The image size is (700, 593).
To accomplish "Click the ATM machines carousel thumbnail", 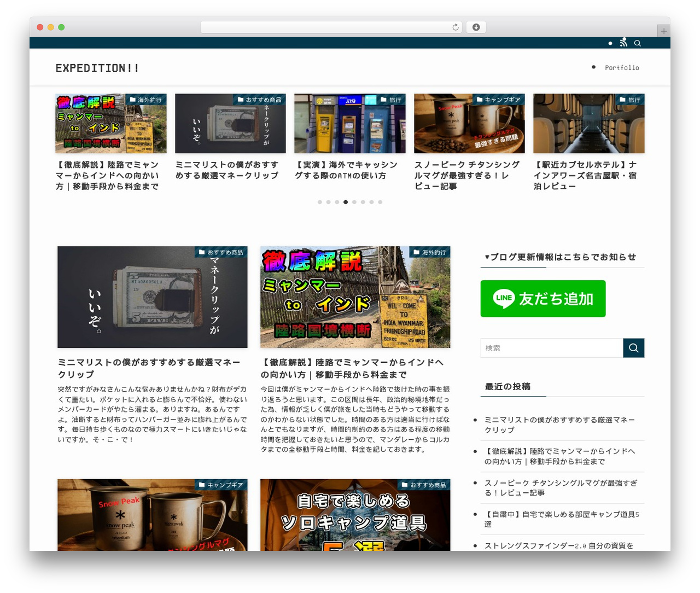I will point(350,123).
